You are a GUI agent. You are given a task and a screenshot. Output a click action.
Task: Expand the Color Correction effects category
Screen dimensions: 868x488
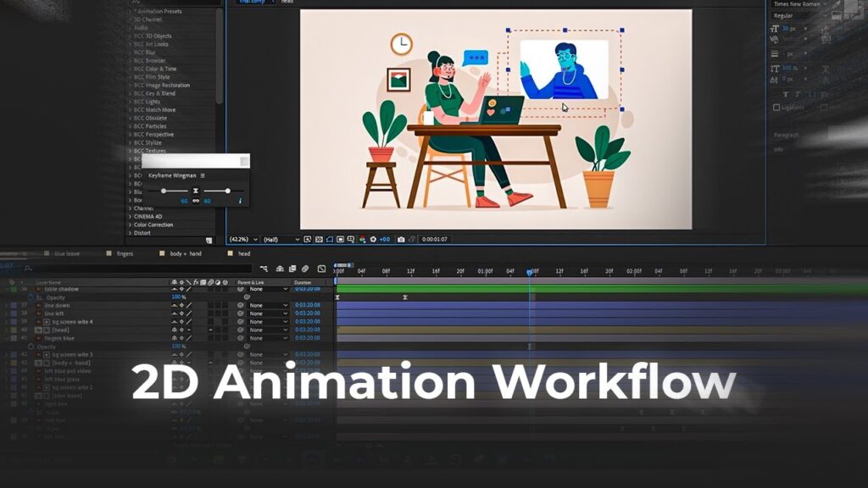click(x=153, y=225)
